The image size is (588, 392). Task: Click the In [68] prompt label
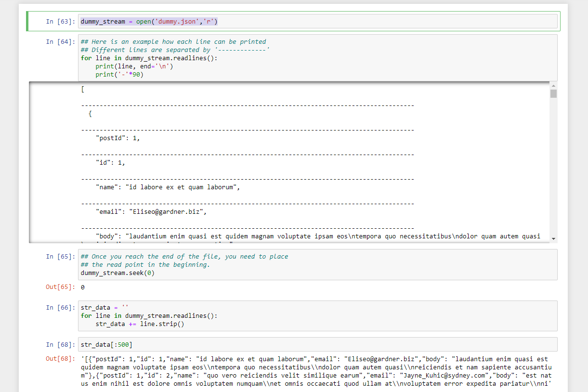tap(61, 344)
